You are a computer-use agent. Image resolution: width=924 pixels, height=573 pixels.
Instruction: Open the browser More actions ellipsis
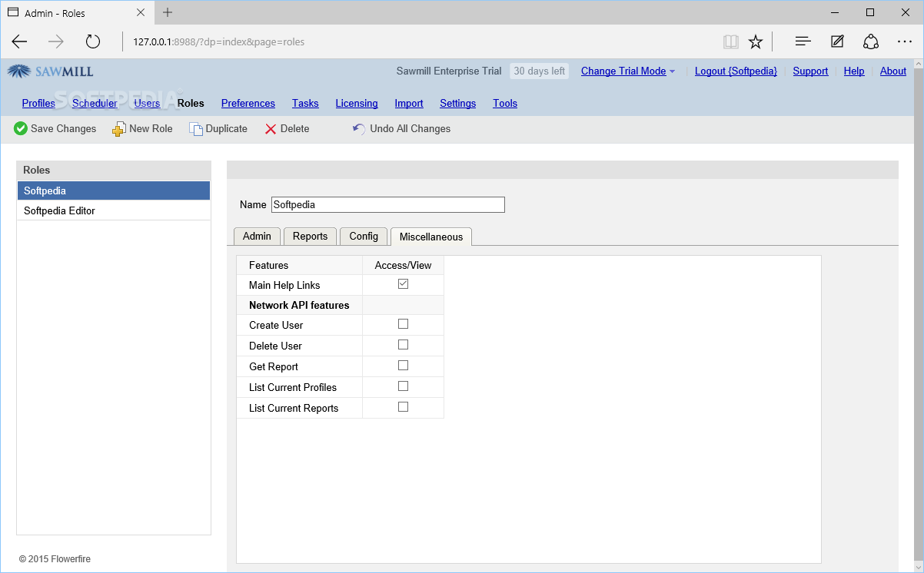click(905, 41)
